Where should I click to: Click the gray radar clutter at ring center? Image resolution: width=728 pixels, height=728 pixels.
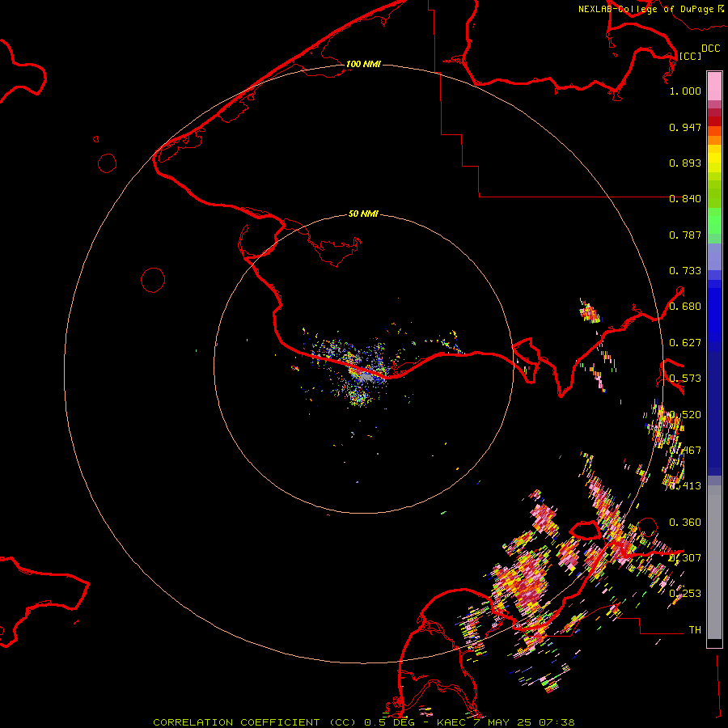pyautogui.click(x=366, y=378)
